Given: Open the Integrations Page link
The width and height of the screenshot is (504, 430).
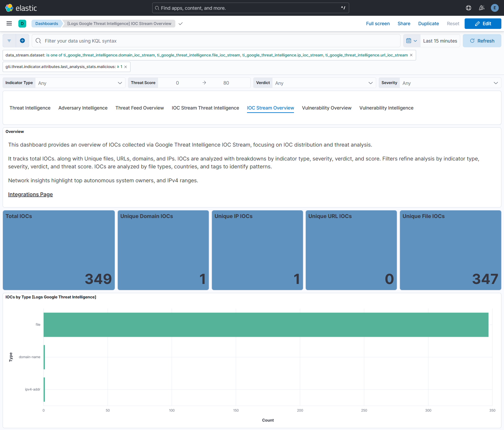Looking at the screenshot, I should (x=30, y=194).
